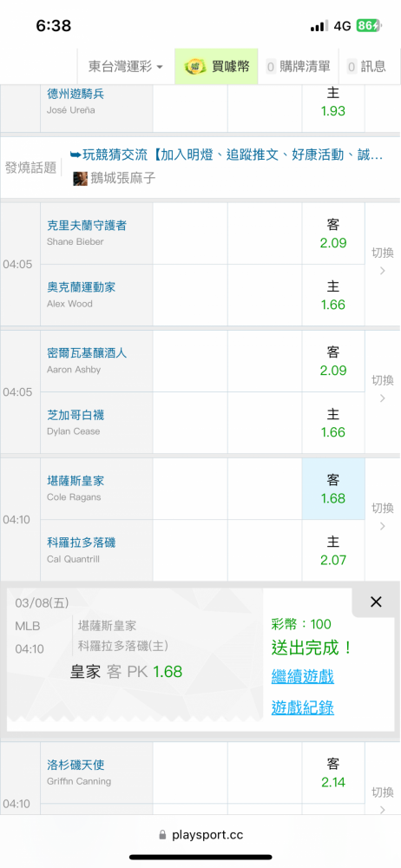Open 芝加哥白襪 team link
Viewport: 401px width, 868px height.
click(x=76, y=415)
